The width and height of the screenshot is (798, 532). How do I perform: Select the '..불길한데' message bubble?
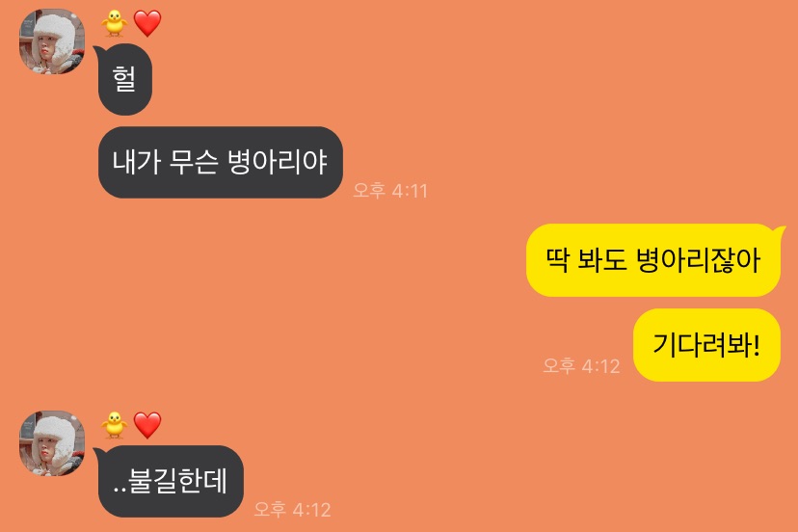[x=171, y=481]
